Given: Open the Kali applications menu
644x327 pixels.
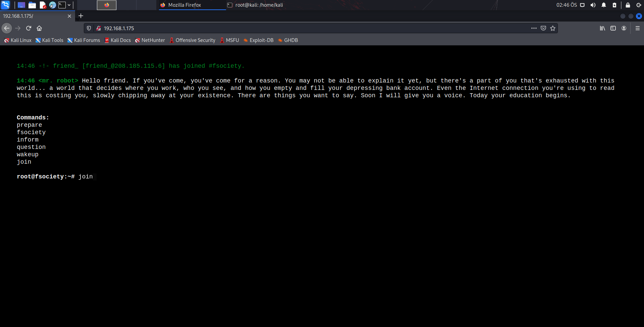Looking at the screenshot, I should (x=5, y=5).
